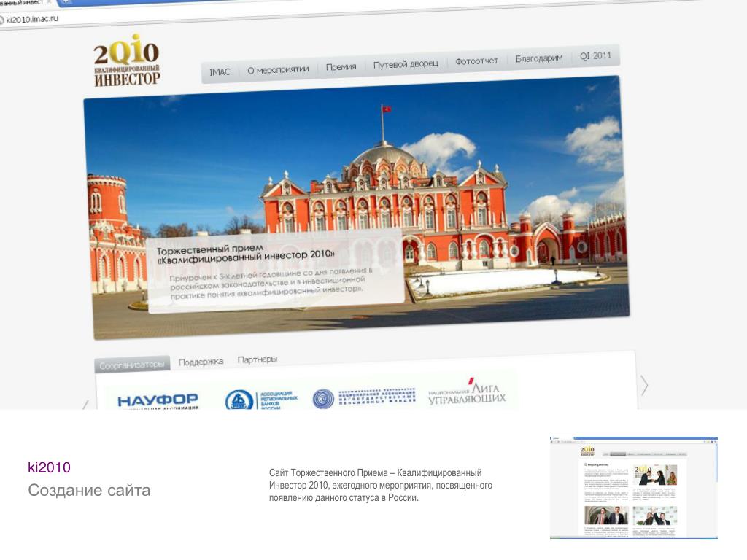The height and width of the screenshot is (560, 747).
Task: Open the Путевой дворец page
Action: 406,64
